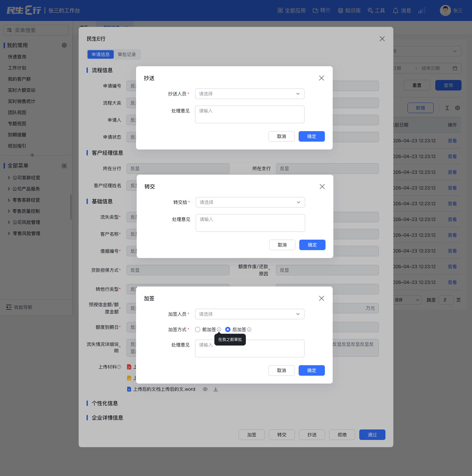Select the 后加签 radio option

pos(228,329)
